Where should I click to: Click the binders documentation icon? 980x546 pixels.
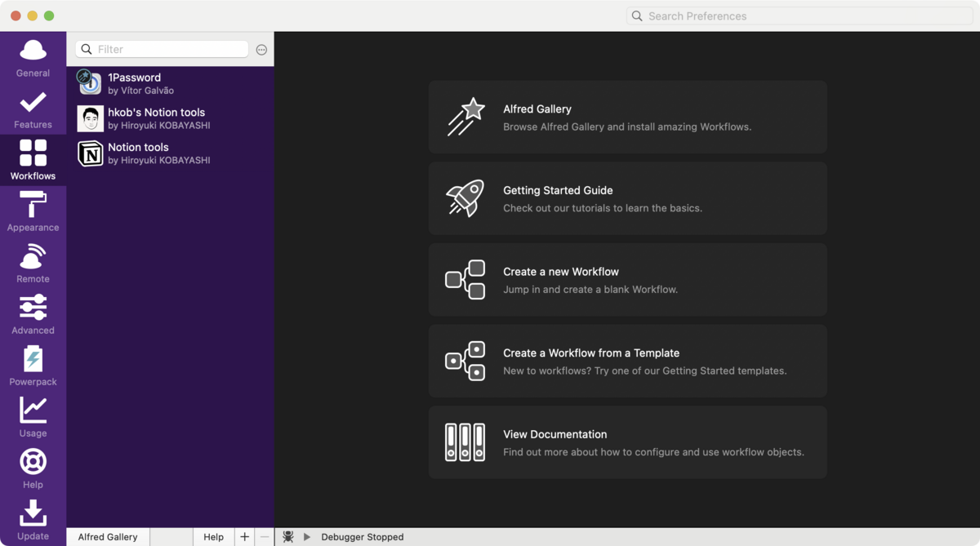465,442
